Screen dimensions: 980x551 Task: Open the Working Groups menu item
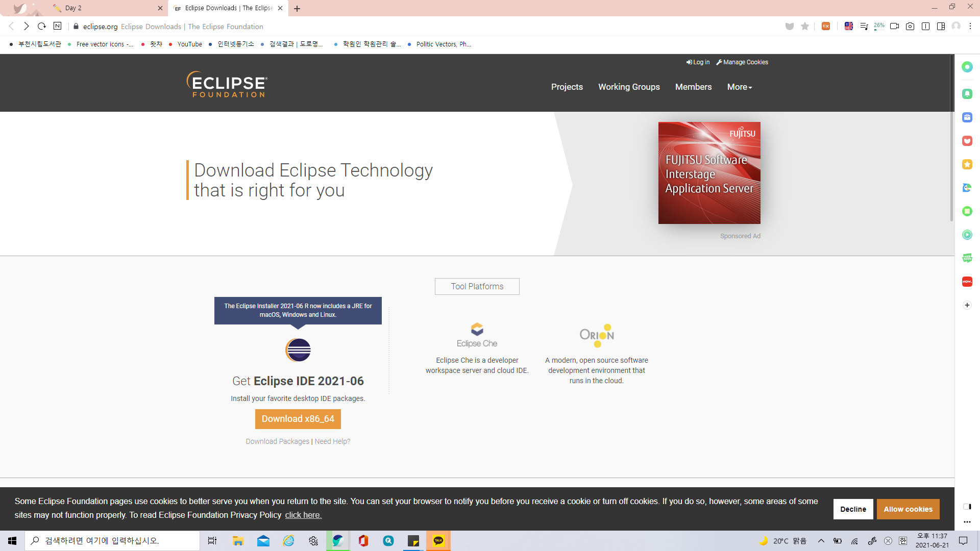coord(629,87)
